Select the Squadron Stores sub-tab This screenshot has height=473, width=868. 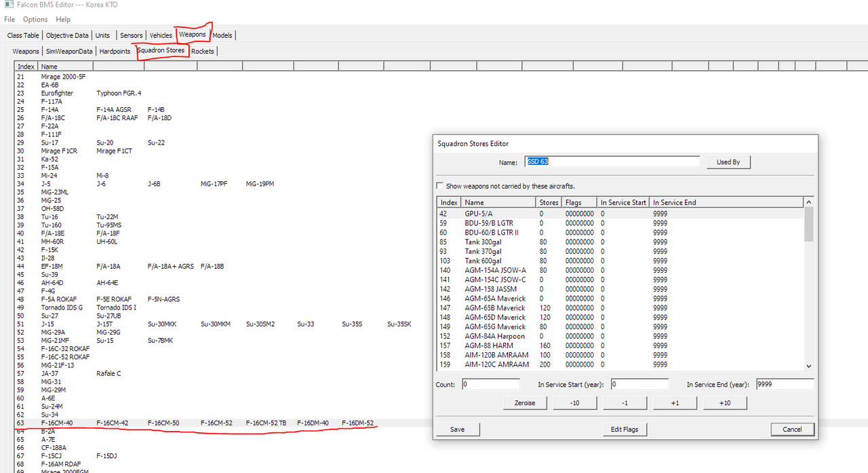pos(161,50)
